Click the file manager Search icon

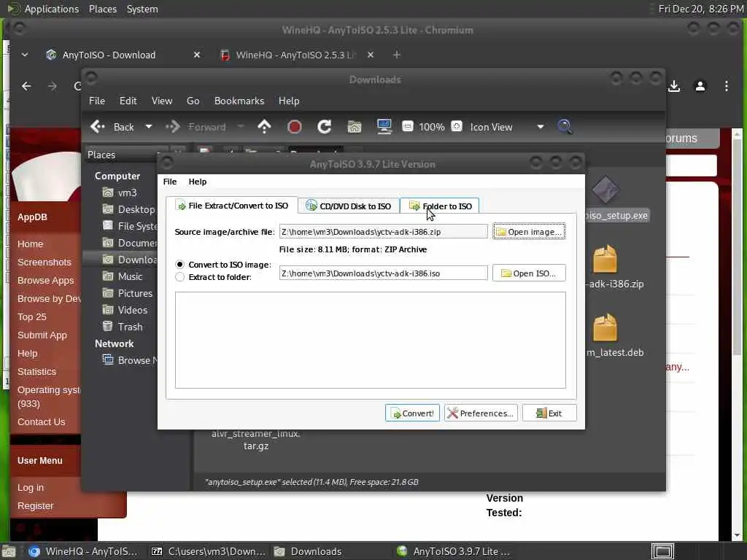click(x=565, y=127)
